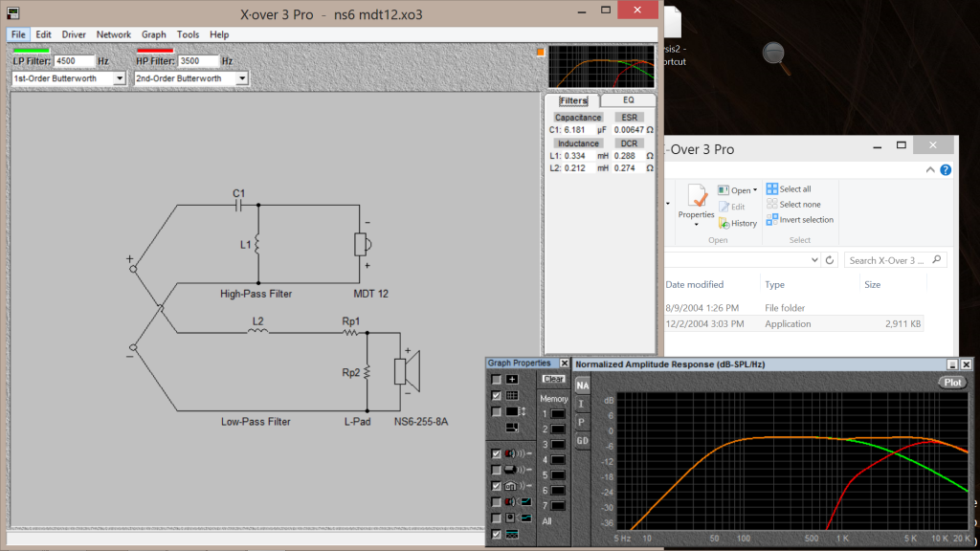The image size is (980, 551).
Task: Click the orange square indicator near graph preview
Action: [x=541, y=53]
